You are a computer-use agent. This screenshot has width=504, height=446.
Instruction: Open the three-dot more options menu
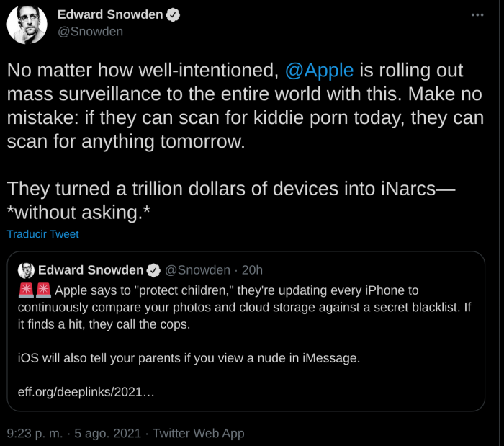coord(477,15)
